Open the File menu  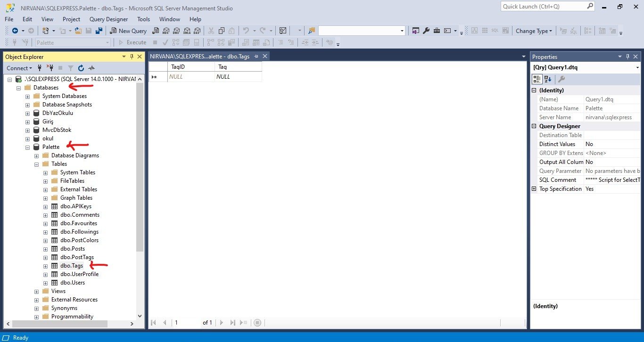[9, 19]
